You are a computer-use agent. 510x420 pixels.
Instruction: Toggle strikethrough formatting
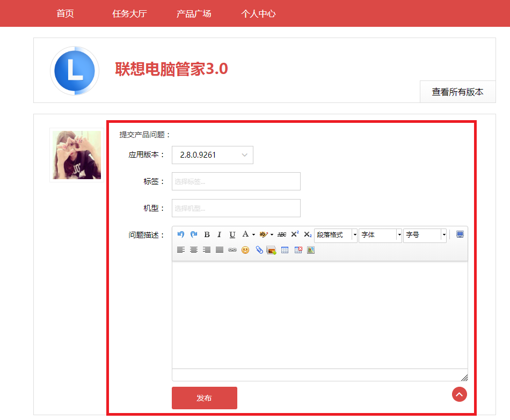[x=282, y=234]
